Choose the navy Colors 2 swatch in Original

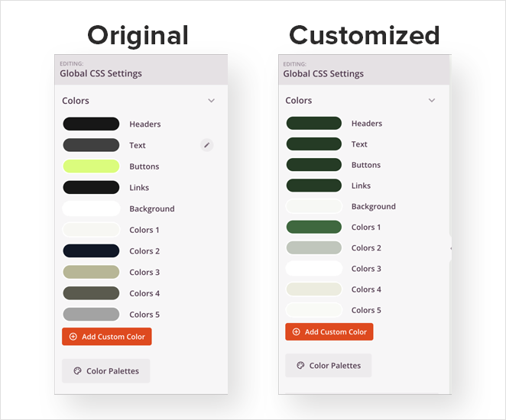tap(91, 251)
